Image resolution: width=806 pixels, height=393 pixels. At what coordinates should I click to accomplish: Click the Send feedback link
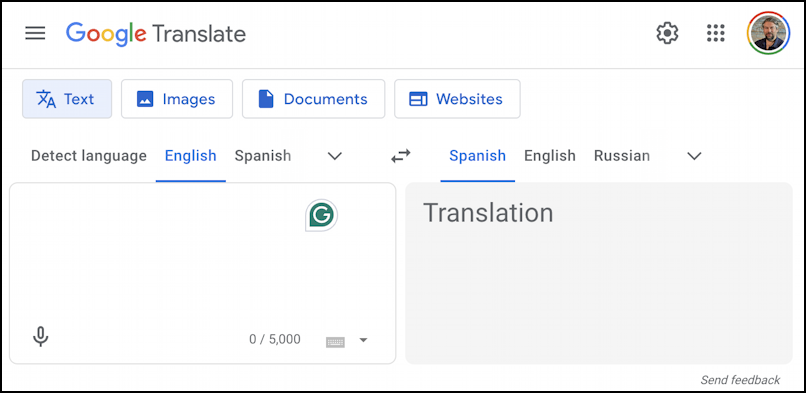pos(740,380)
